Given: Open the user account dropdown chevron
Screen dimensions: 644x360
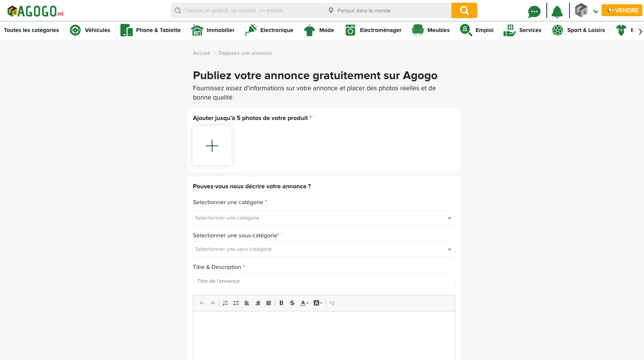Looking at the screenshot, I should coord(595,12).
